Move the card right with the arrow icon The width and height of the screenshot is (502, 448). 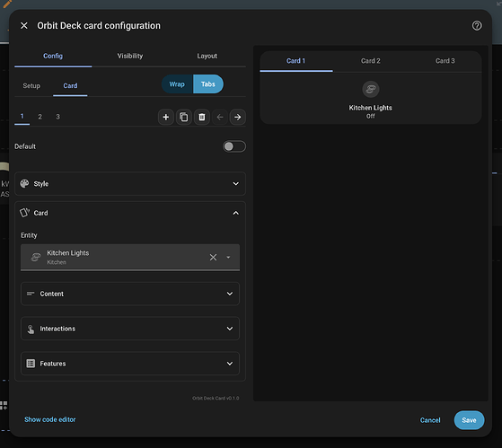click(x=238, y=117)
